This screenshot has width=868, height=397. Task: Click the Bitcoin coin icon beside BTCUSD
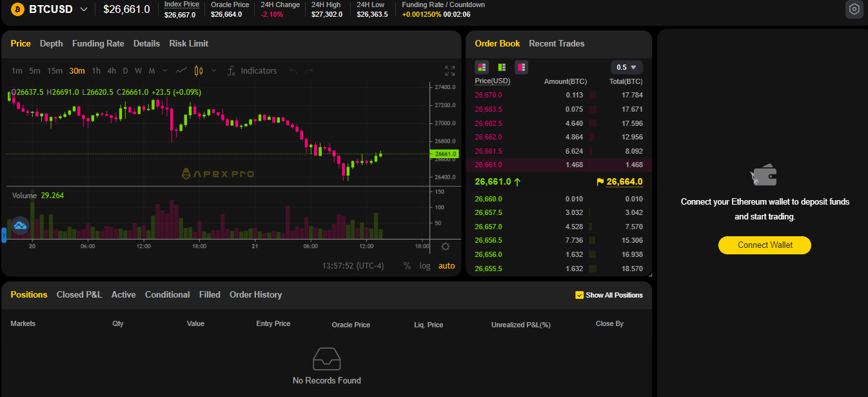(x=17, y=9)
